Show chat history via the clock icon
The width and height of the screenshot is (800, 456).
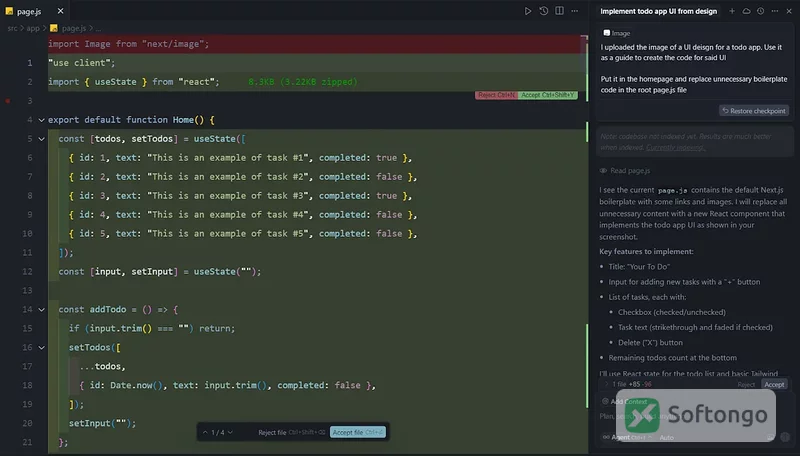pos(761,11)
